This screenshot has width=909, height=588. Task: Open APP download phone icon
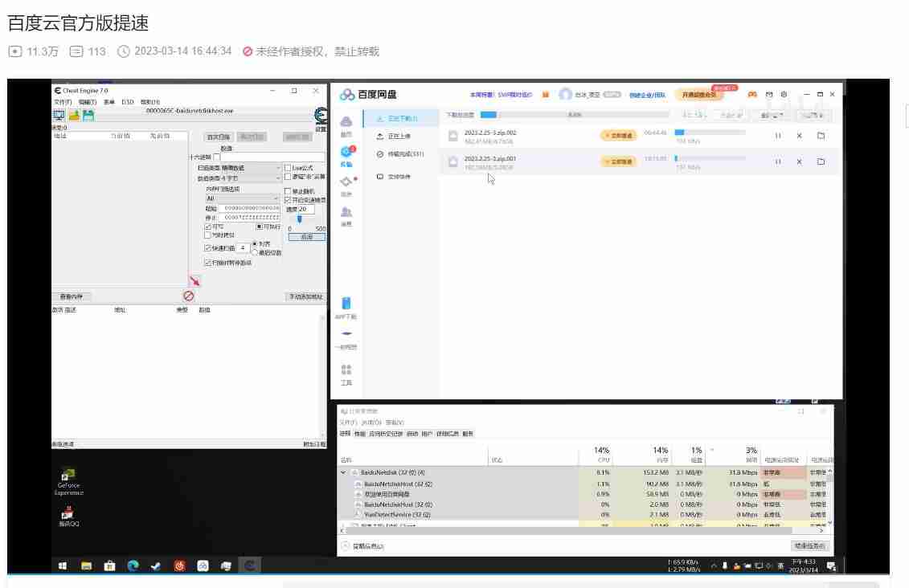tap(346, 304)
